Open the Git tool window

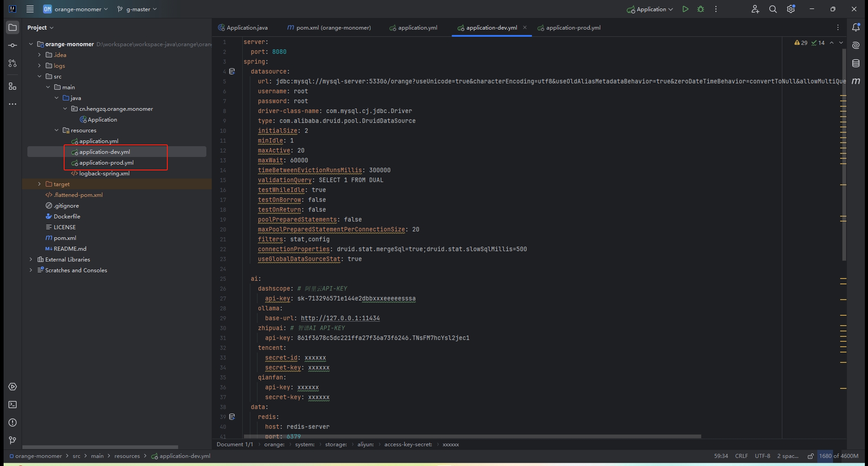(13, 440)
